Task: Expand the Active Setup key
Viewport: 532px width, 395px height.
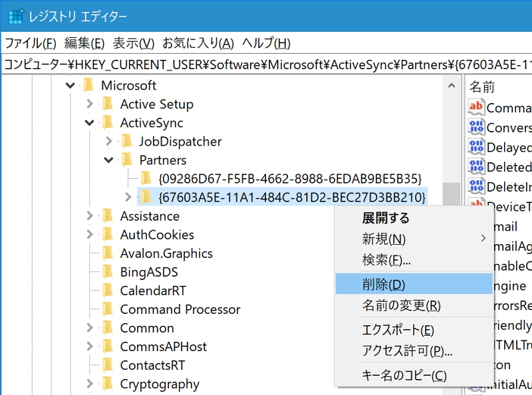Action: point(90,104)
